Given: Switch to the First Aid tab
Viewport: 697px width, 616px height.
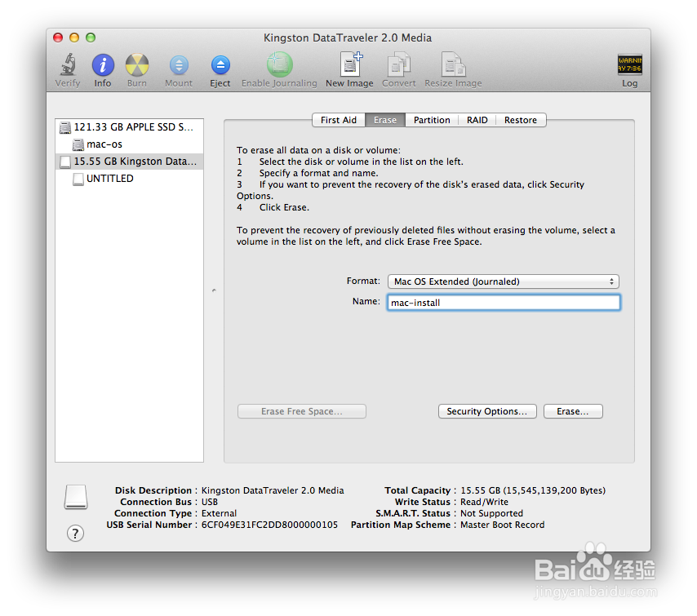Looking at the screenshot, I should tap(339, 120).
